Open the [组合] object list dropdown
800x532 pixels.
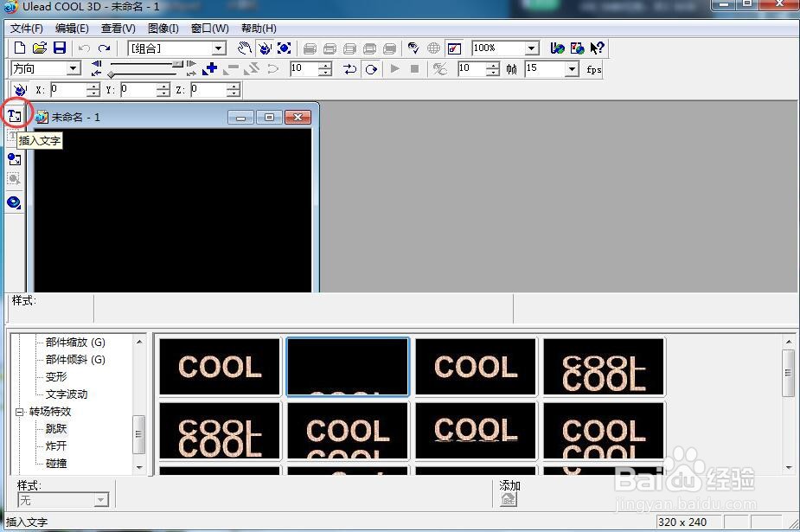218,48
